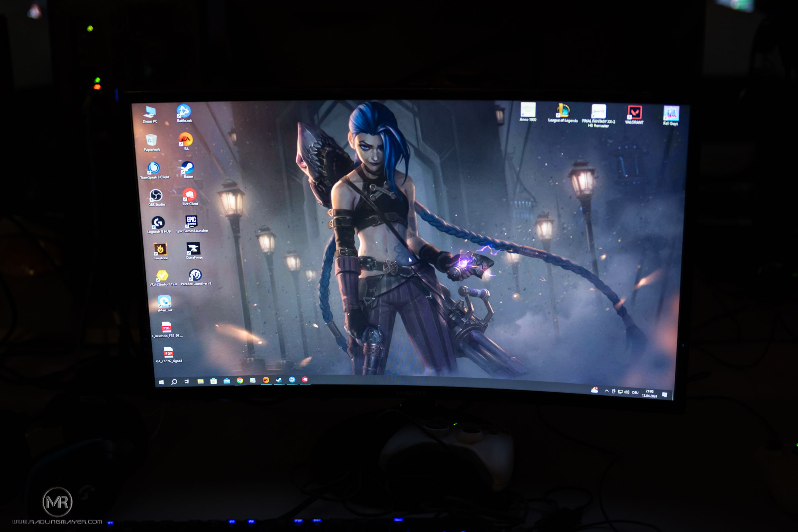
Task: Switch to Battle.net on the taskbar
Action: (292, 379)
